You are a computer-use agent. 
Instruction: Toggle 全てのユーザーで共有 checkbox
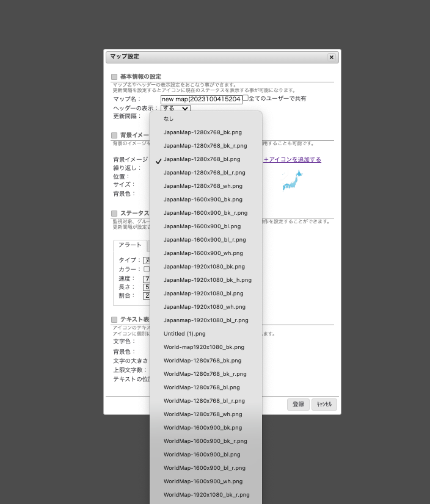point(246,98)
